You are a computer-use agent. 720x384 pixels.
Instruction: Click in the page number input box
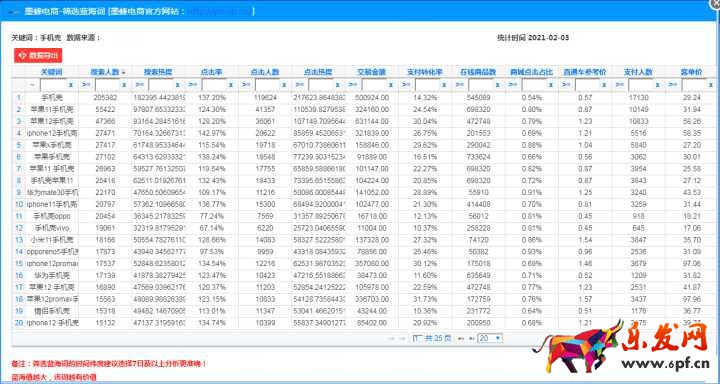click(x=417, y=339)
